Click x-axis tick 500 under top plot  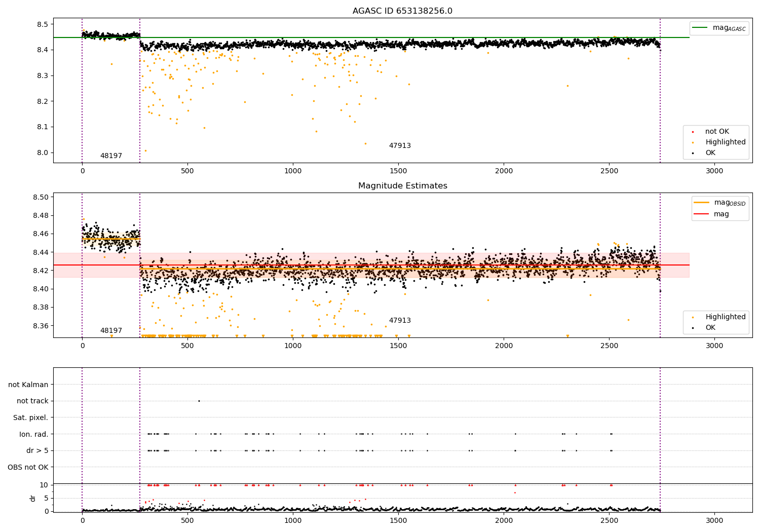[187, 171]
